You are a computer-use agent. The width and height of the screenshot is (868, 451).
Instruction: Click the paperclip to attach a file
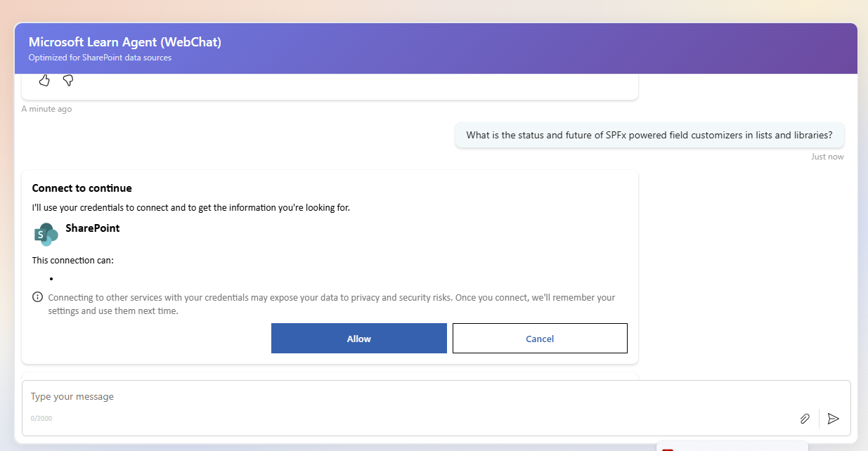pyautogui.click(x=805, y=419)
